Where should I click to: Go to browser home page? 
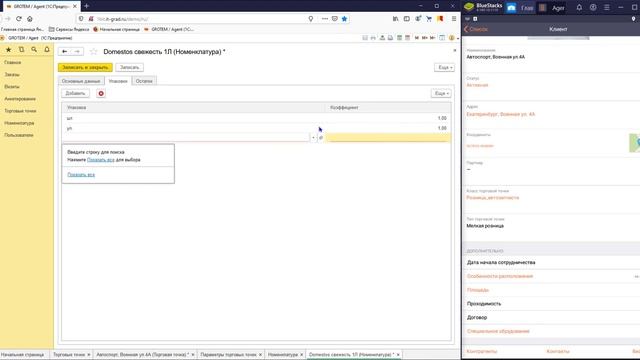click(30, 19)
